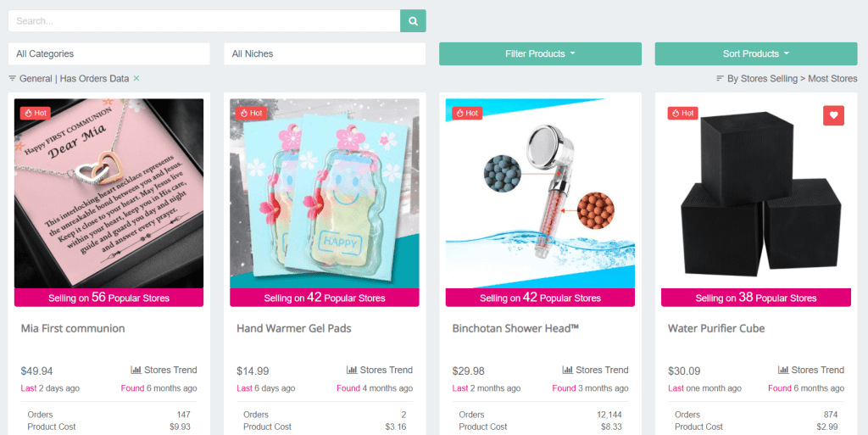Open Stores Trend for Water Purifier Cube
868x435 pixels.
tap(811, 370)
